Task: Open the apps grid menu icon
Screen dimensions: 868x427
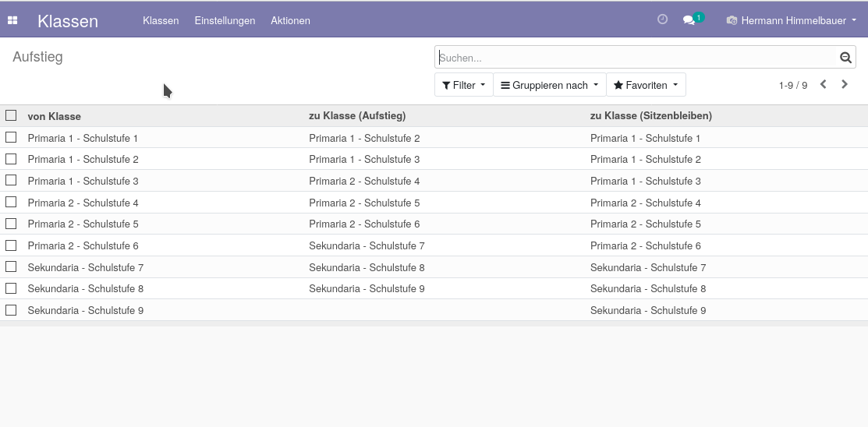Action: pyautogui.click(x=12, y=20)
